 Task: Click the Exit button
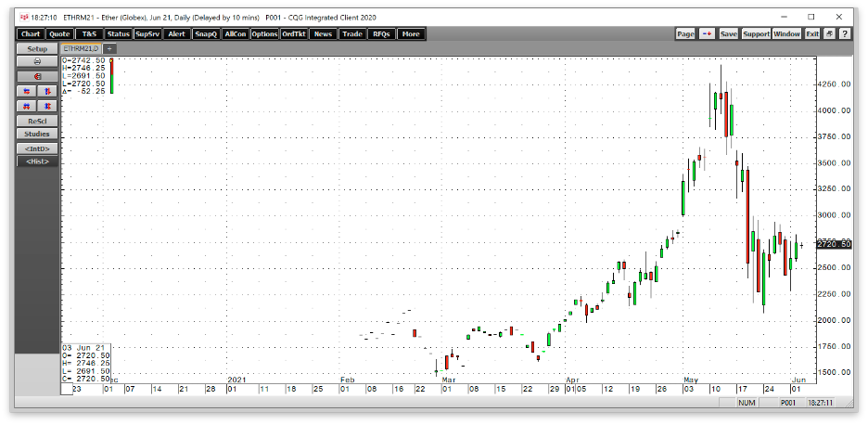812,33
